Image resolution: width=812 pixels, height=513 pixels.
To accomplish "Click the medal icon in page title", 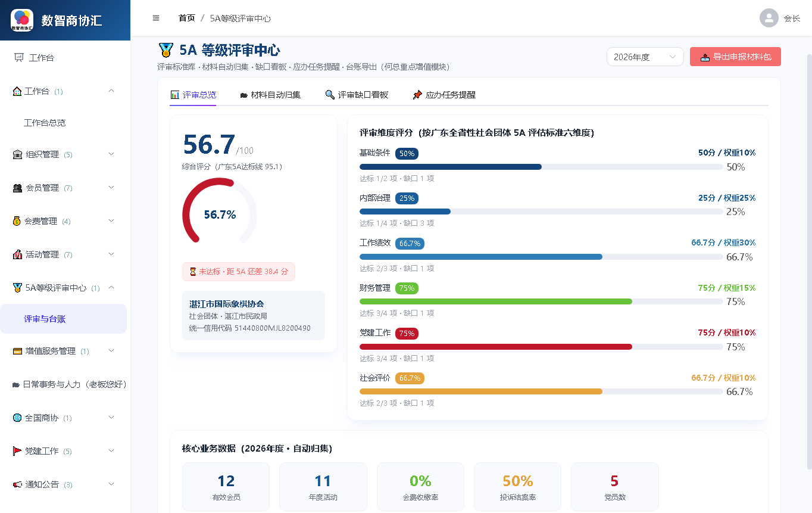I will tap(166, 50).
